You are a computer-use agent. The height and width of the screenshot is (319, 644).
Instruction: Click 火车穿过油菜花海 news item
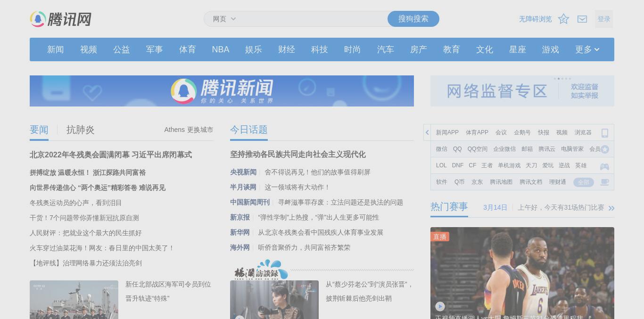click(102, 248)
